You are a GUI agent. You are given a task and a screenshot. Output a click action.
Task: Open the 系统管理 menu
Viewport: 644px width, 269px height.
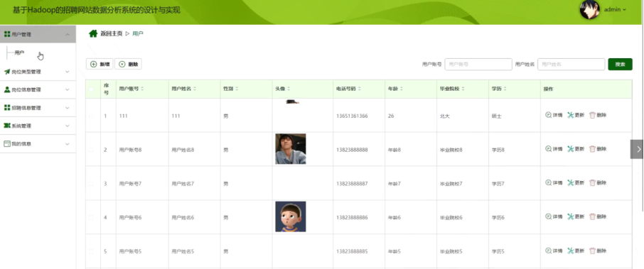(38, 126)
